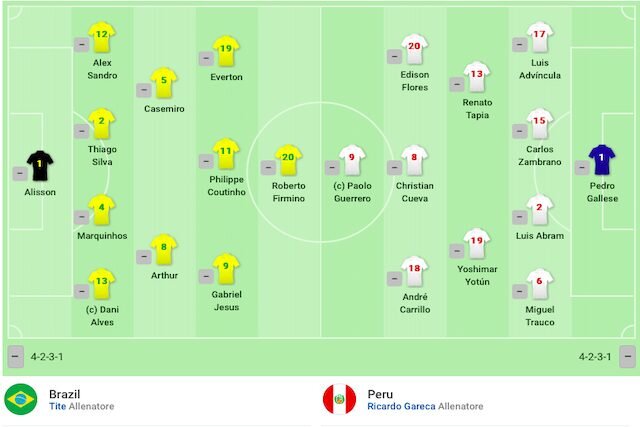Screen dimensions: 640x427
Task: Select Luis Advíncula's number 17 shirt
Action: tap(540, 37)
